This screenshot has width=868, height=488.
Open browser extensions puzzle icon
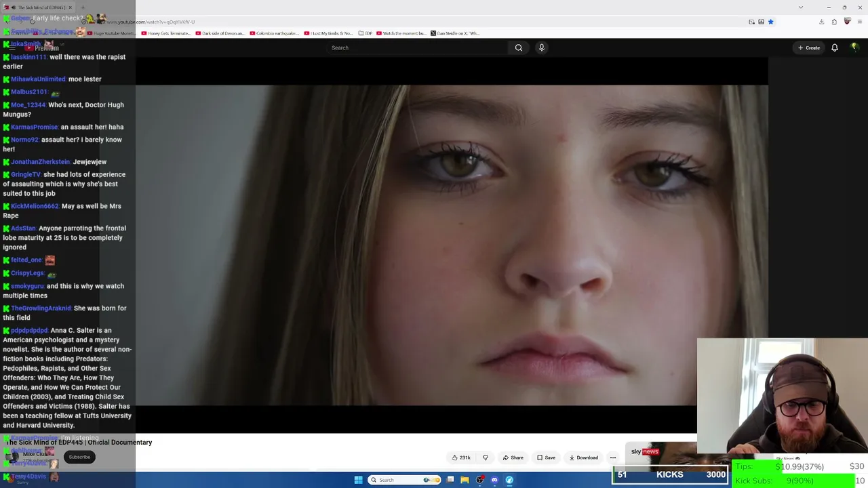click(834, 22)
